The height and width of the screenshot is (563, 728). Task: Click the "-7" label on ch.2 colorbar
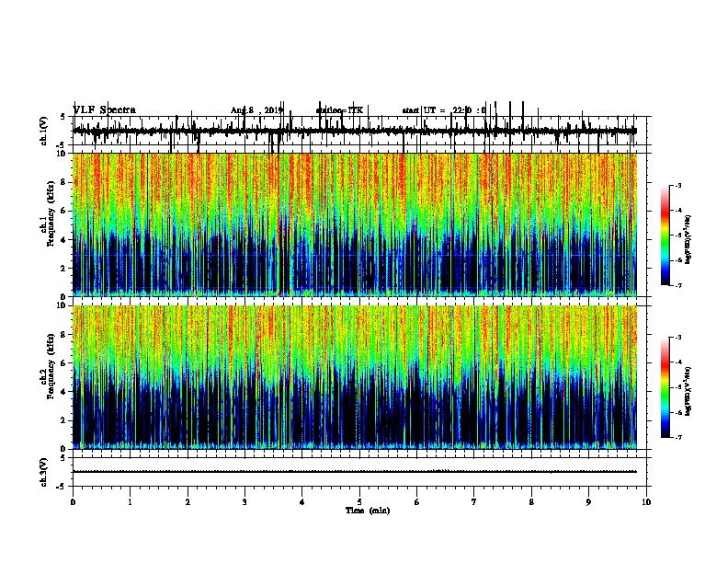[x=677, y=437]
